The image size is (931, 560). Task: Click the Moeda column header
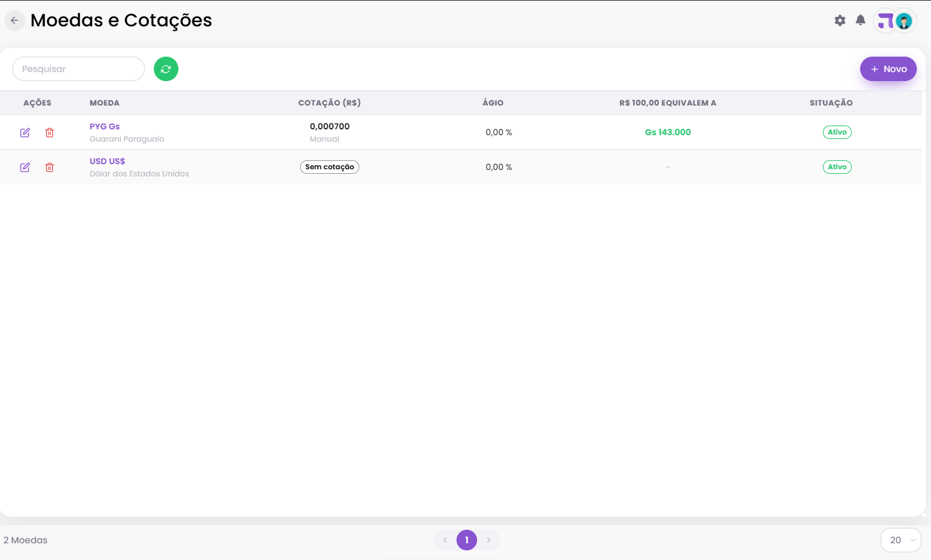104,103
